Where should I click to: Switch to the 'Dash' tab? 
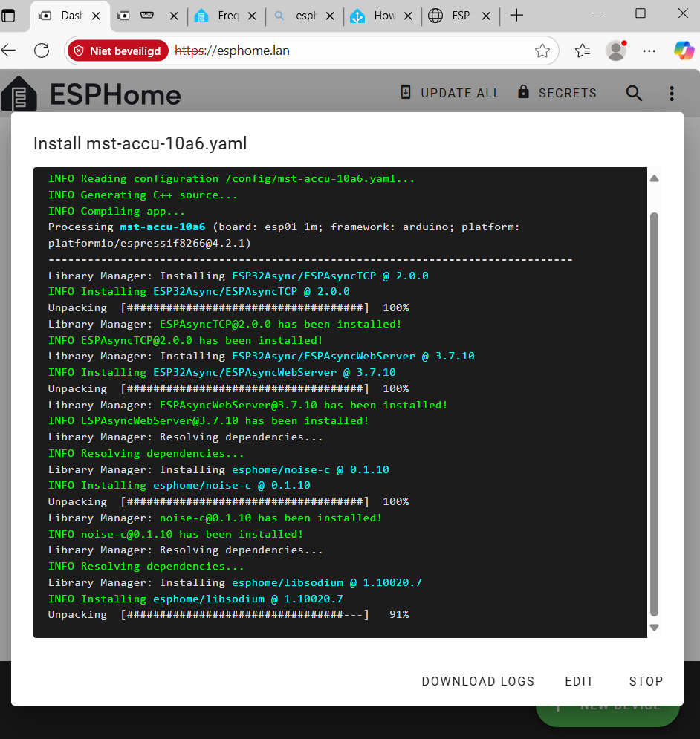click(71, 16)
